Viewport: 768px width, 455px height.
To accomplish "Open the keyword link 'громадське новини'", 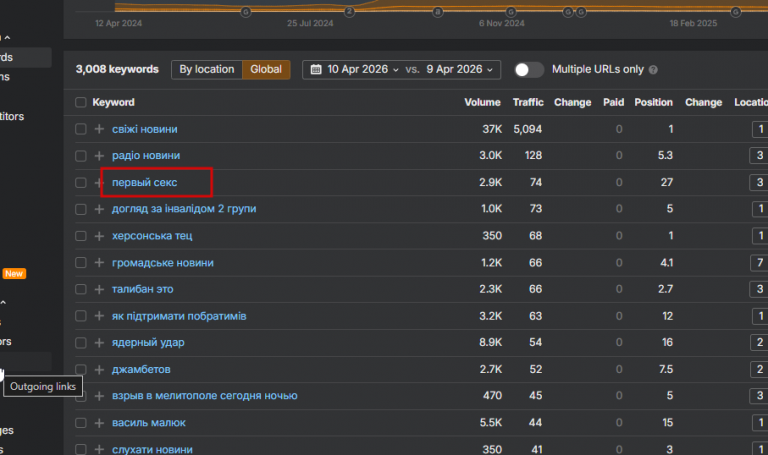I will [163, 263].
